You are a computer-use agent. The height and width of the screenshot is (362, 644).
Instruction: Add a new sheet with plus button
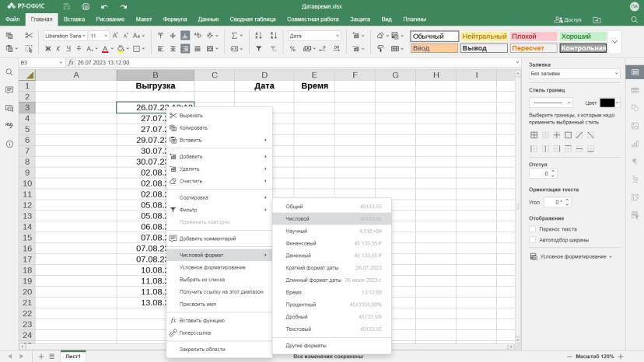pos(40,357)
